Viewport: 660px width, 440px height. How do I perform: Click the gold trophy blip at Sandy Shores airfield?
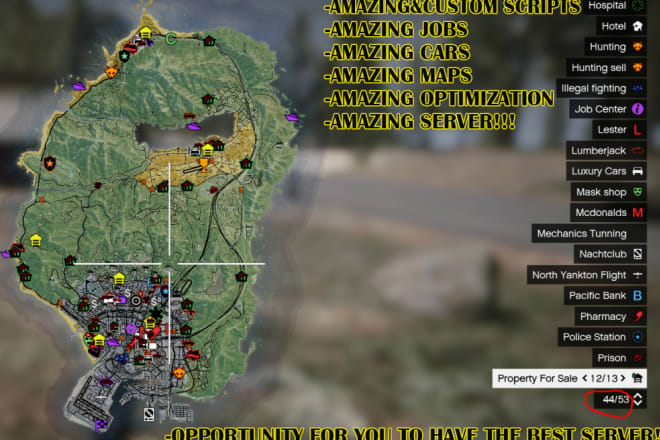(x=204, y=165)
